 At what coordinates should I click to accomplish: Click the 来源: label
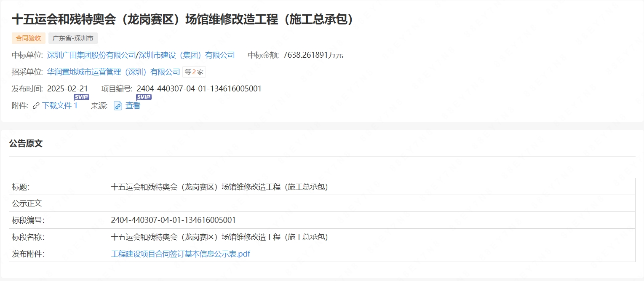99,106
